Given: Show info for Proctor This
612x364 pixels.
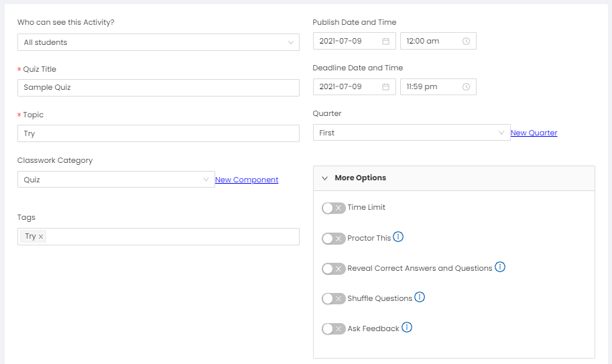Looking at the screenshot, I should pyautogui.click(x=398, y=237).
